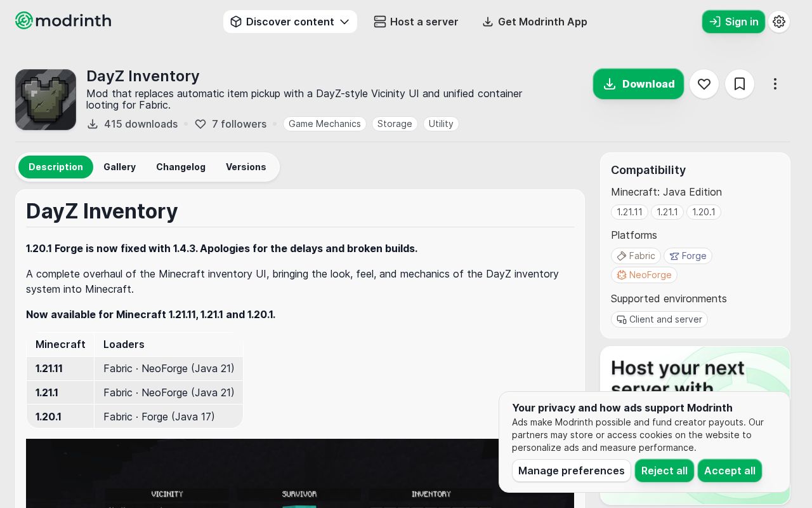Click the 1.21.11 cell in the loaders table
Image resolution: width=812 pixels, height=508 pixels.
point(60,368)
